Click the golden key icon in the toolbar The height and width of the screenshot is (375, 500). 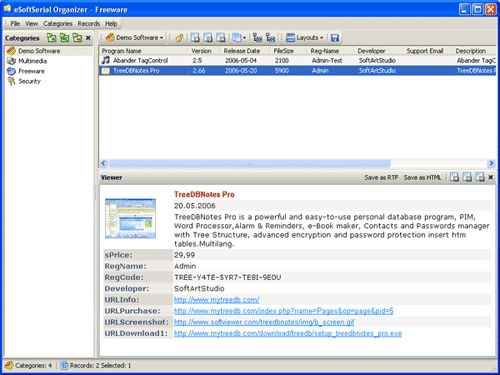(x=179, y=38)
